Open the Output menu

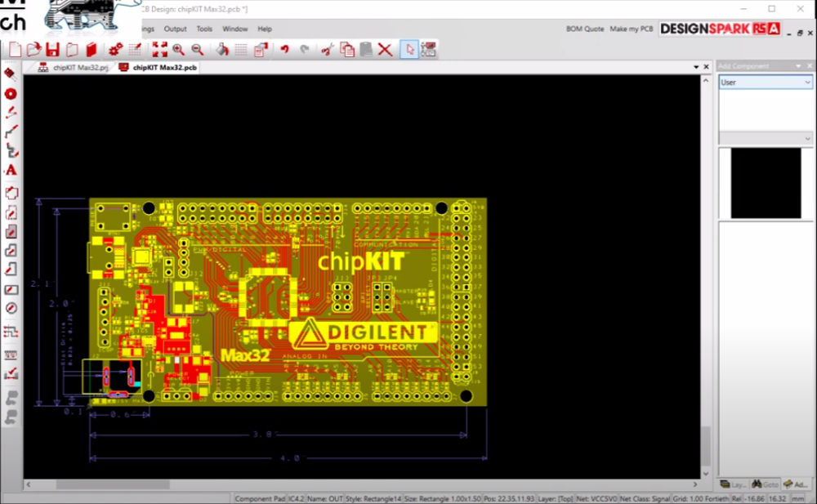(x=175, y=29)
